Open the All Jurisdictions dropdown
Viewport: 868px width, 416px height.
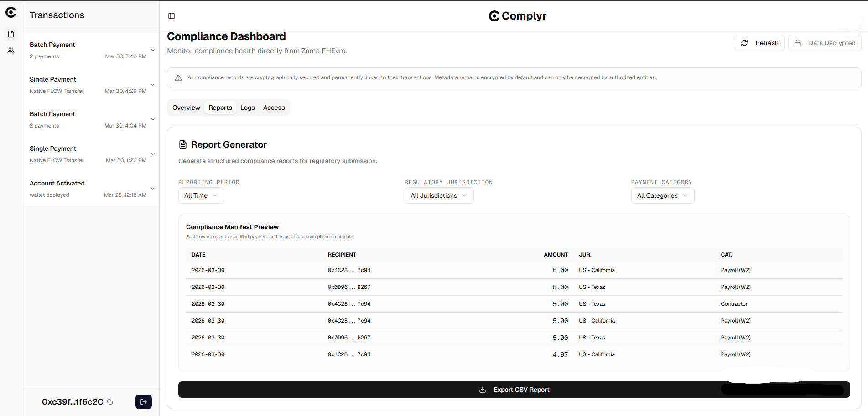pos(438,195)
